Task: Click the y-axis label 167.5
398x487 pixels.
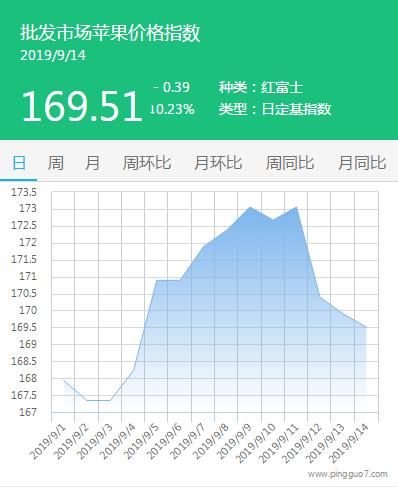Action: click(x=24, y=395)
